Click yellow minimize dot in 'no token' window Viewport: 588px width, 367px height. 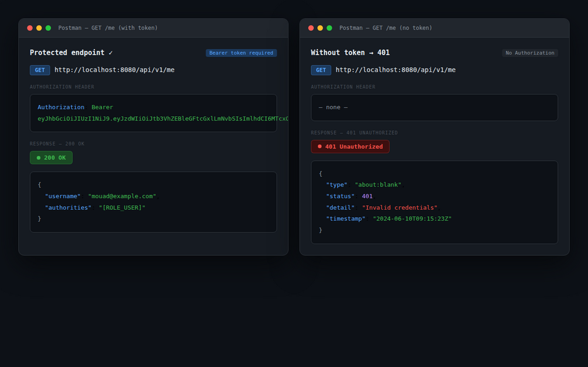tap(320, 28)
